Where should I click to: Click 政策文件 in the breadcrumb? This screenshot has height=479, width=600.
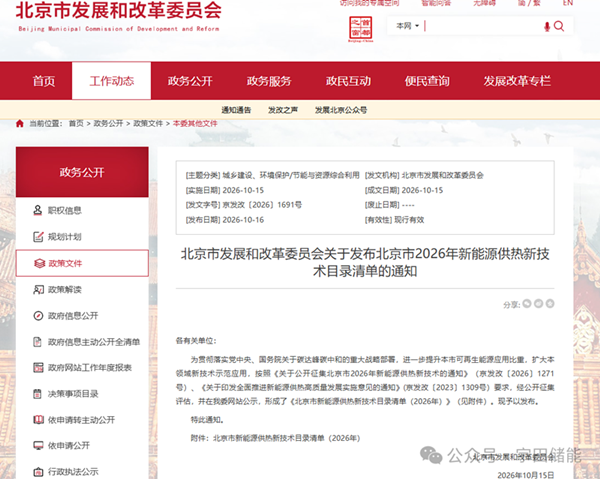point(148,123)
